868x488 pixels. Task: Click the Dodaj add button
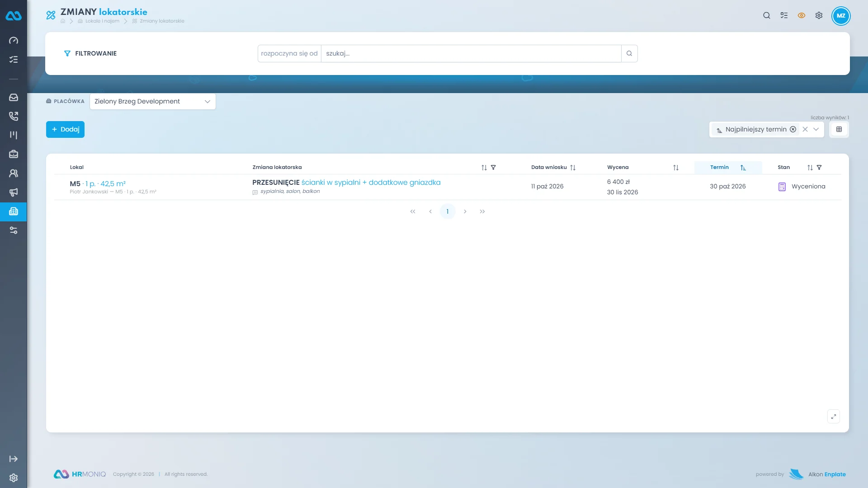(65, 129)
